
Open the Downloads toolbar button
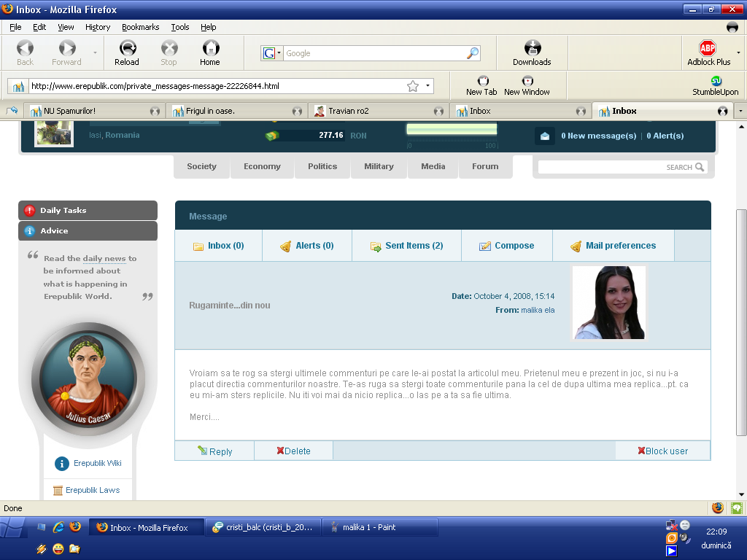532,49
